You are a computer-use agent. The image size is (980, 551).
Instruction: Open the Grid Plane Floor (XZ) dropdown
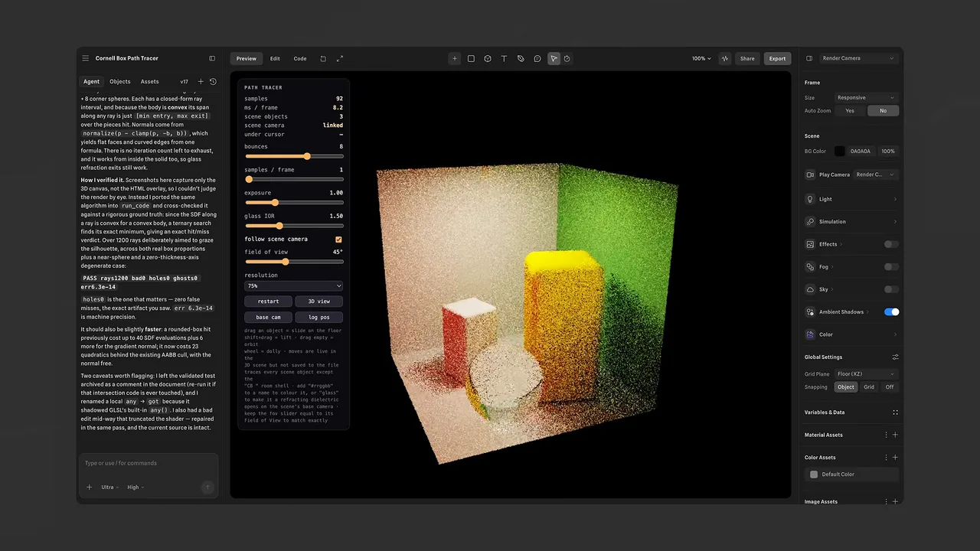(866, 374)
